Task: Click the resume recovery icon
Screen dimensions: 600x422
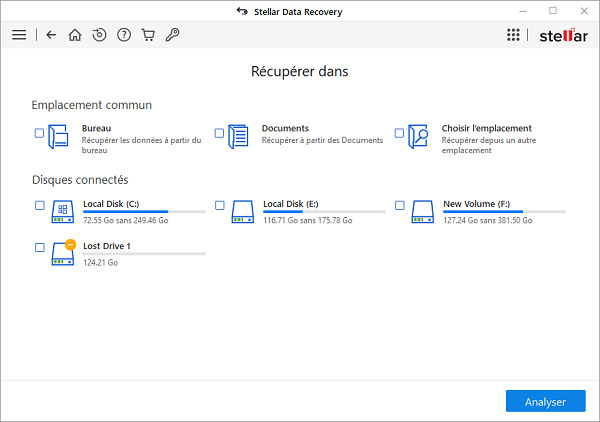Action: (99, 35)
